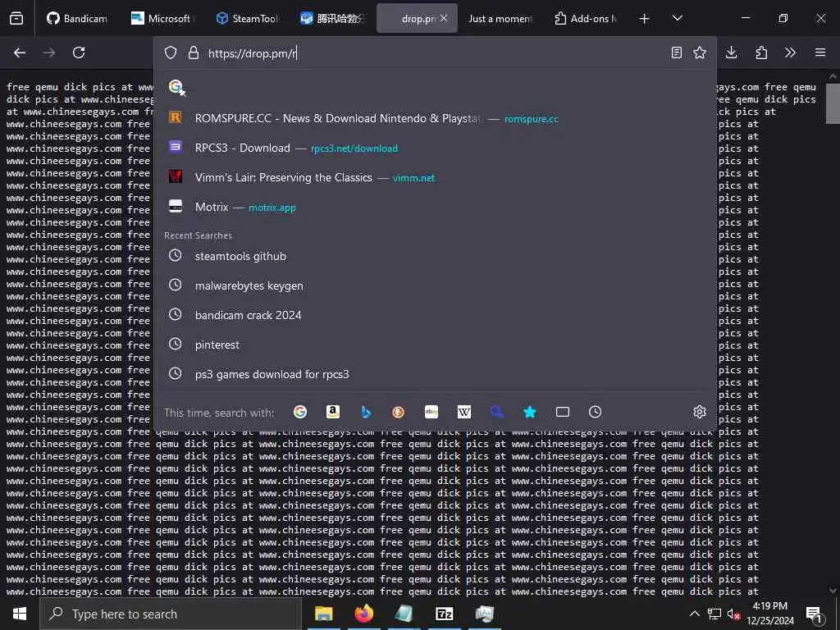The width and height of the screenshot is (840, 630).
Task: Open the Motrix suggestion
Action: tap(435, 207)
